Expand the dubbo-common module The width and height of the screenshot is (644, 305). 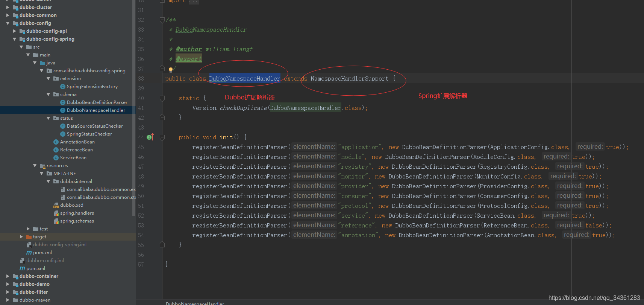8,15
